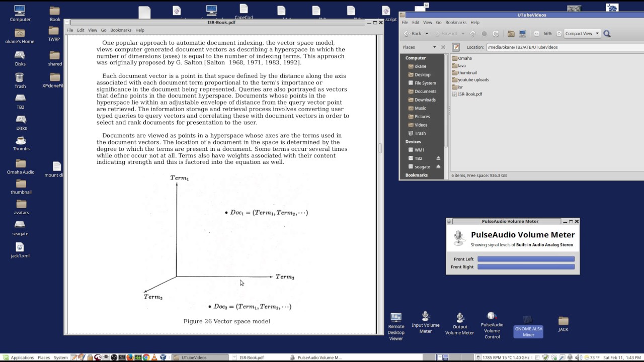Open the Compact View dropdown
644x362 pixels.
click(582, 34)
